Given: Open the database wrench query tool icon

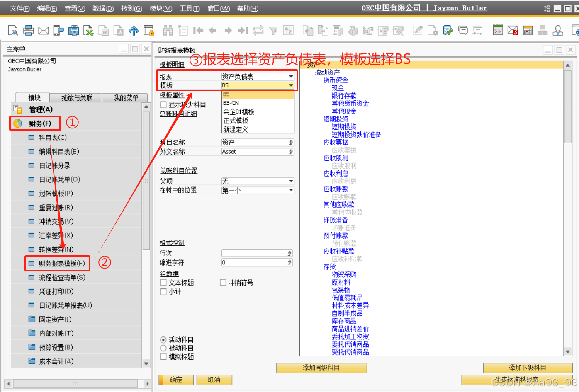Looking at the screenshot, I should pyautogui.click(x=448, y=30).
